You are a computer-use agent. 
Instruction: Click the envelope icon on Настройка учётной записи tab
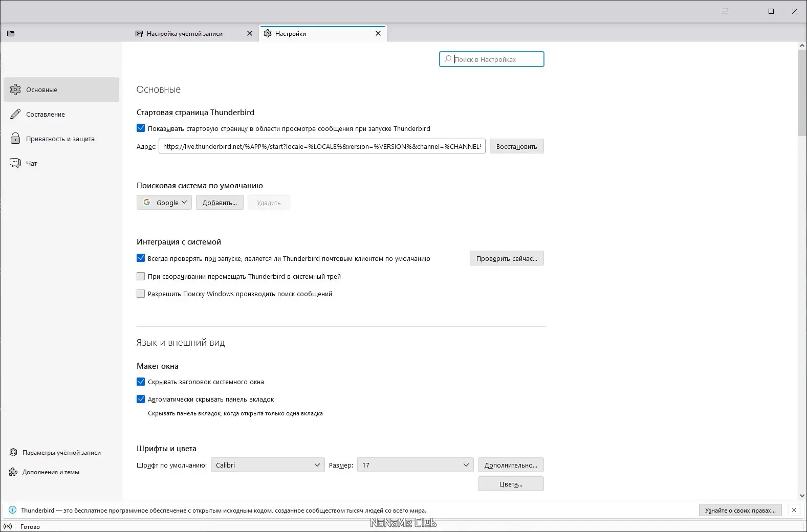click(139, 34)
